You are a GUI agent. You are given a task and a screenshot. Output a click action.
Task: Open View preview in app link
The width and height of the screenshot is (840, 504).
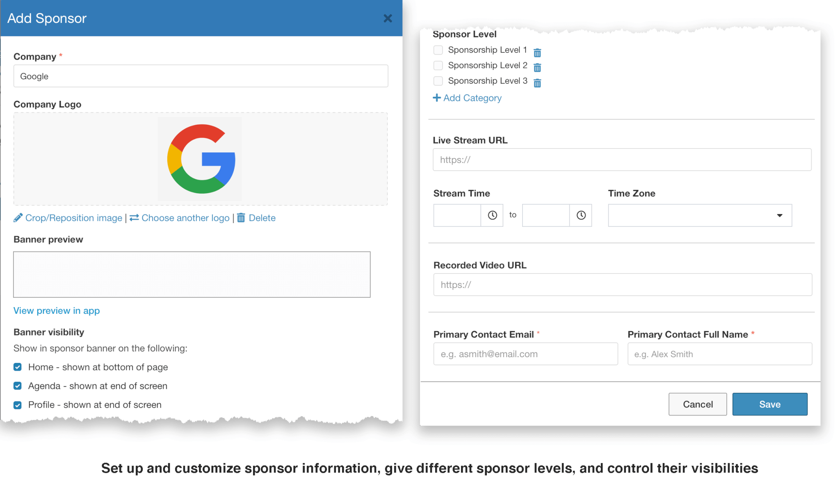point(56,310)
